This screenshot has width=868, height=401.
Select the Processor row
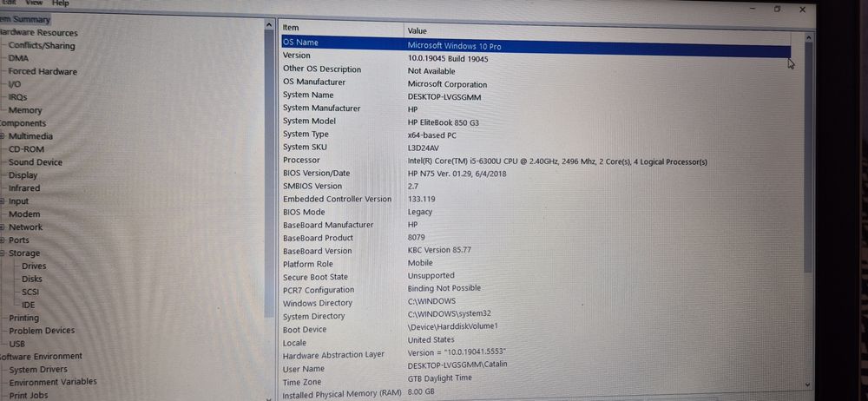coord(536,161)
